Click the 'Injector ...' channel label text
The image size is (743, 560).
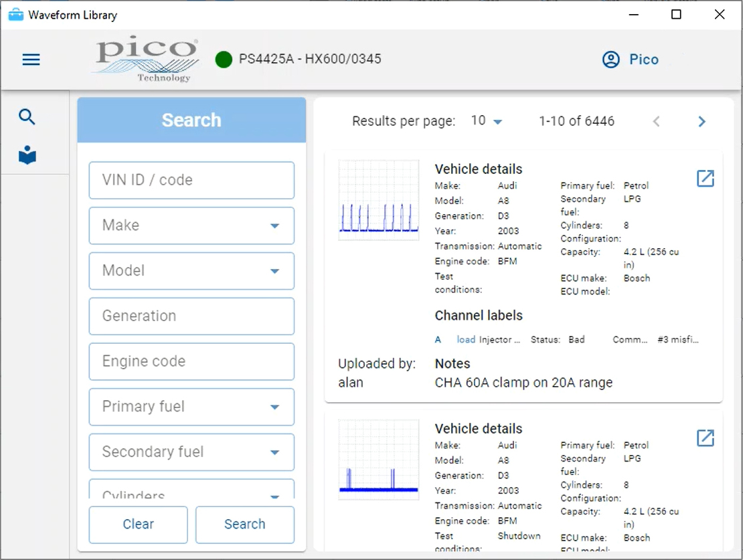coord(499,340)
